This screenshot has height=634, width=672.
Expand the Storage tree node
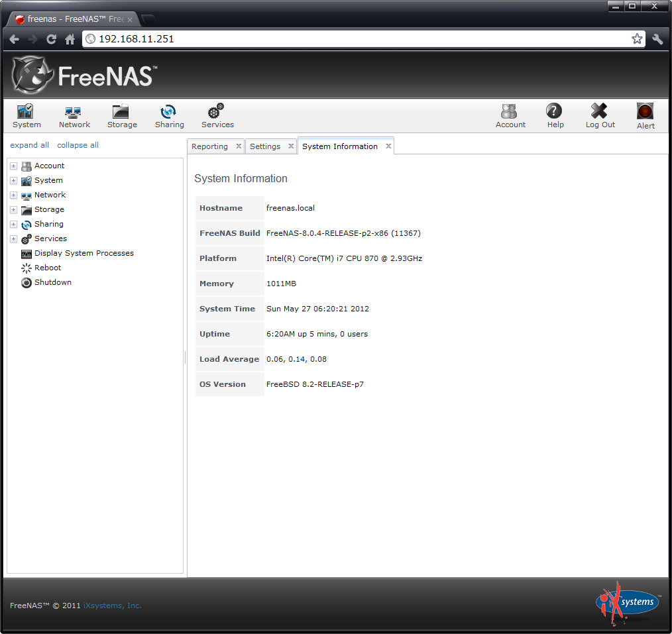(14, 209)
